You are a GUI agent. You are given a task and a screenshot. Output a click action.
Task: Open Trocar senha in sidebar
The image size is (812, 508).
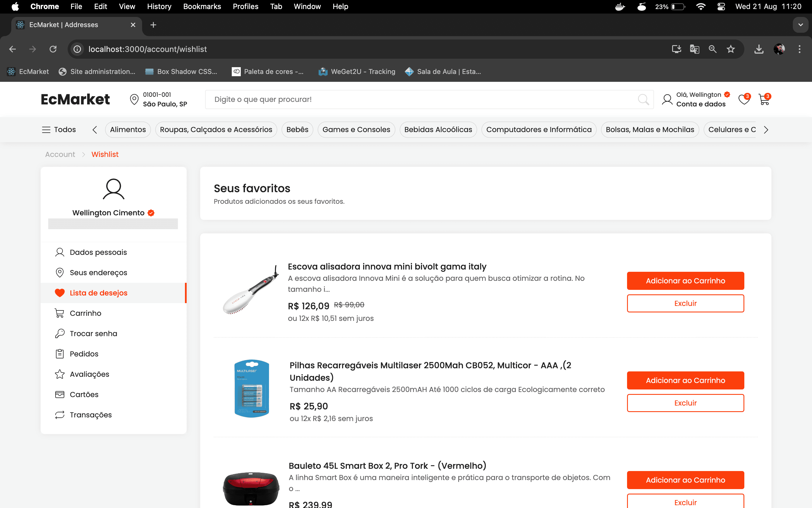click(113, 334)
